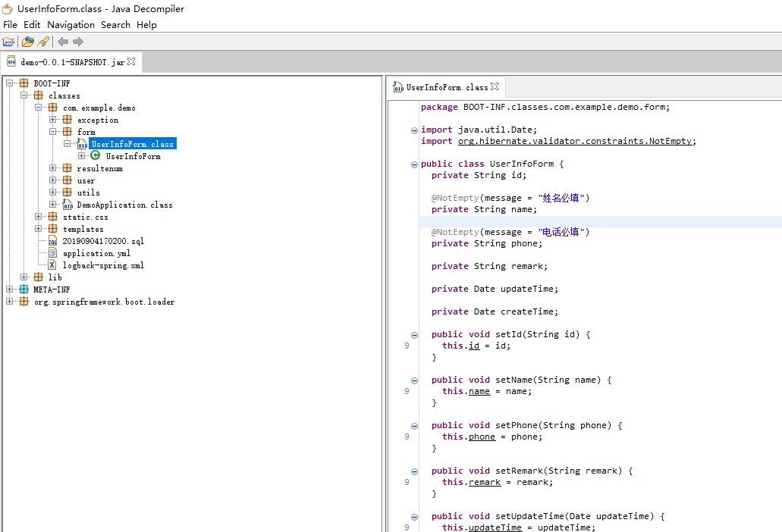Expand the META-INF tree node

click(9, 289)
